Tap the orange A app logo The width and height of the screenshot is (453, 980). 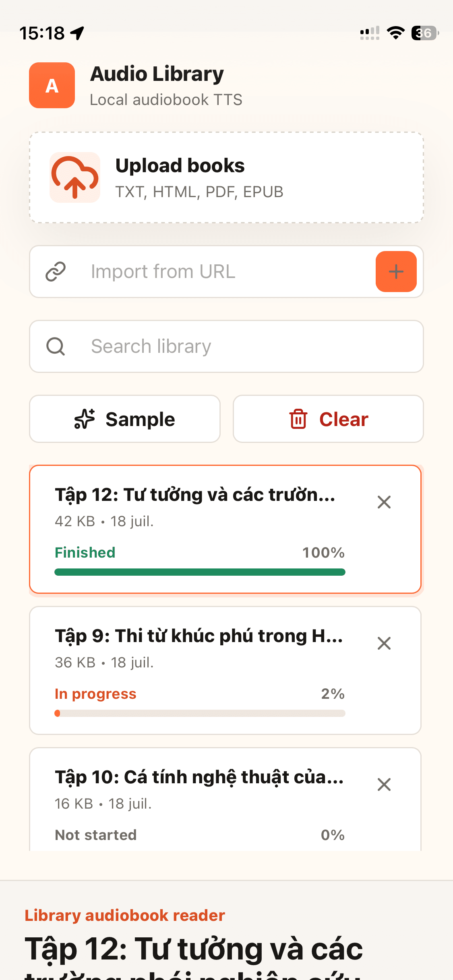coord(52,85)
